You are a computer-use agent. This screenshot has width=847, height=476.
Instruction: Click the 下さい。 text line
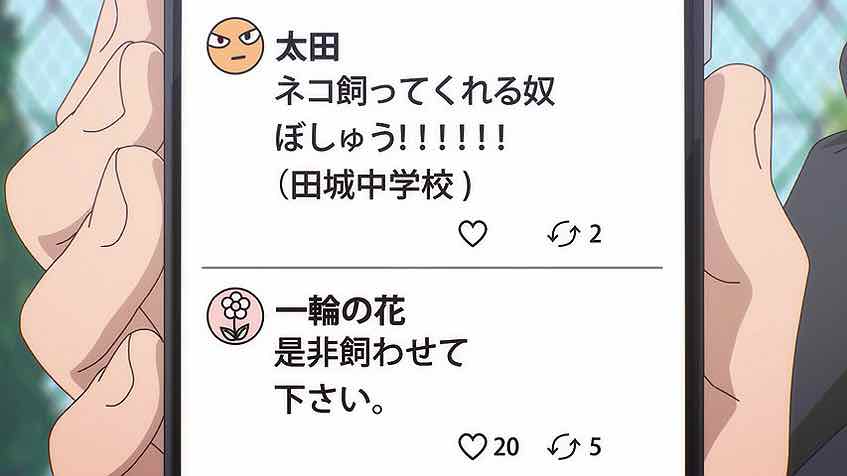click(x=330, y=399)
